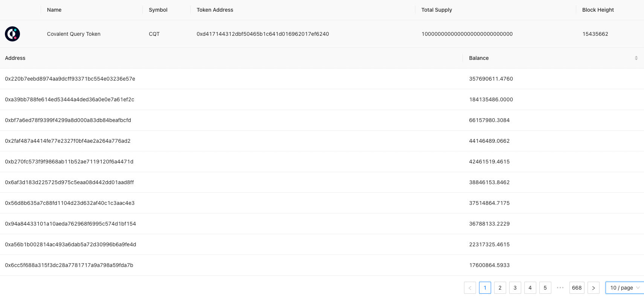Go to page 5
644x299 pixels.
pyautogui.click(x=545, y=288)
